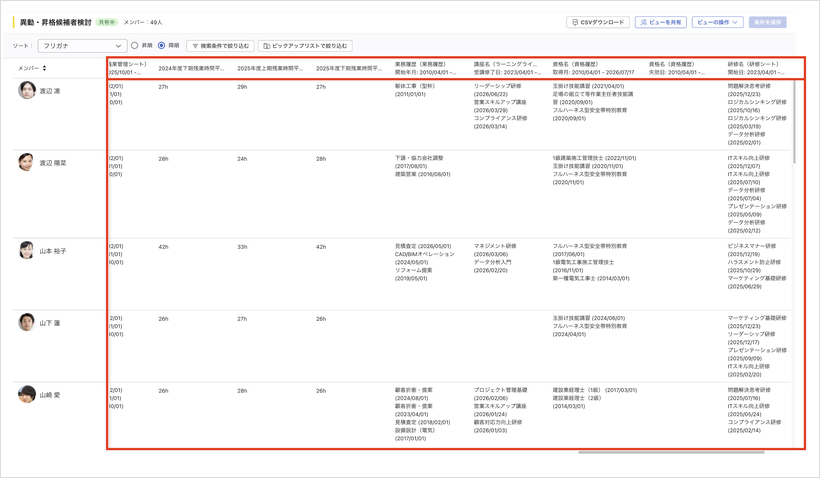Expand the フリガナ sort dropdown
This screenshot has width=820, height=478.
tap(82, 46)
